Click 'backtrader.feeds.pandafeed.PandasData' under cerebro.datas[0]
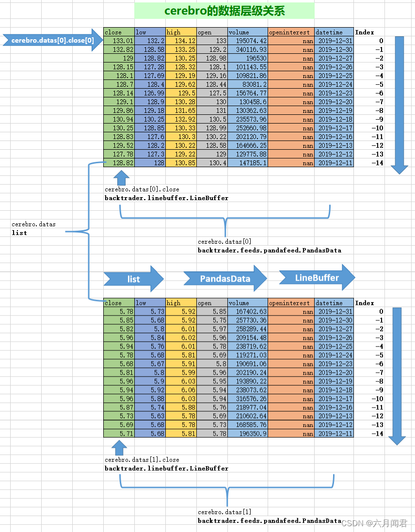Viewport: 415px width, 532px height. coord(270,250)
